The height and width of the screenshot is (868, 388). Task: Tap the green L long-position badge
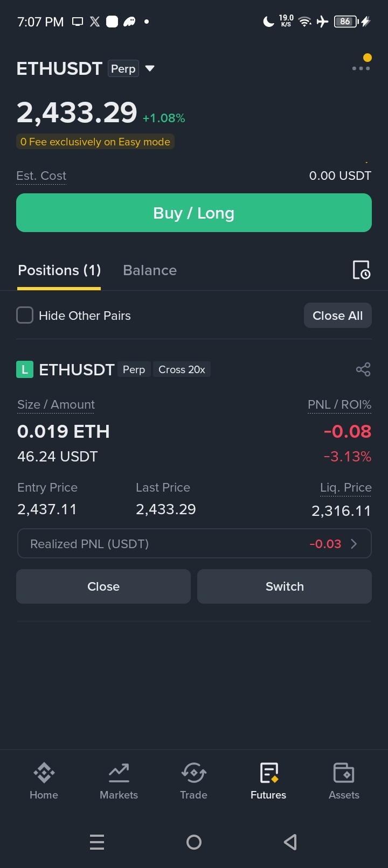(x=25, y=370)
